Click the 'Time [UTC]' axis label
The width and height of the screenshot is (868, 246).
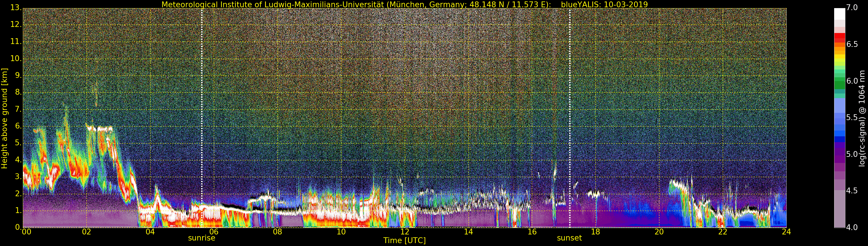[404, 240]
